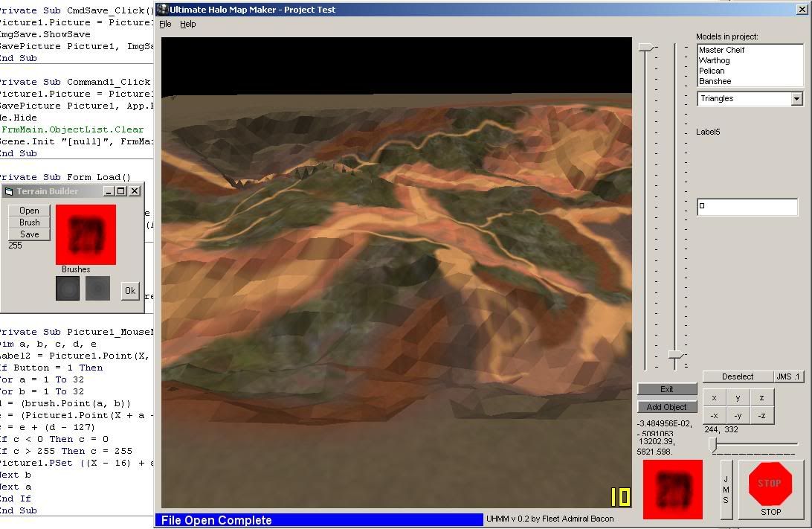Screen dimensions: 812x529
Task: Click the UHMM v 0.2 credit text
Action: 550,519
